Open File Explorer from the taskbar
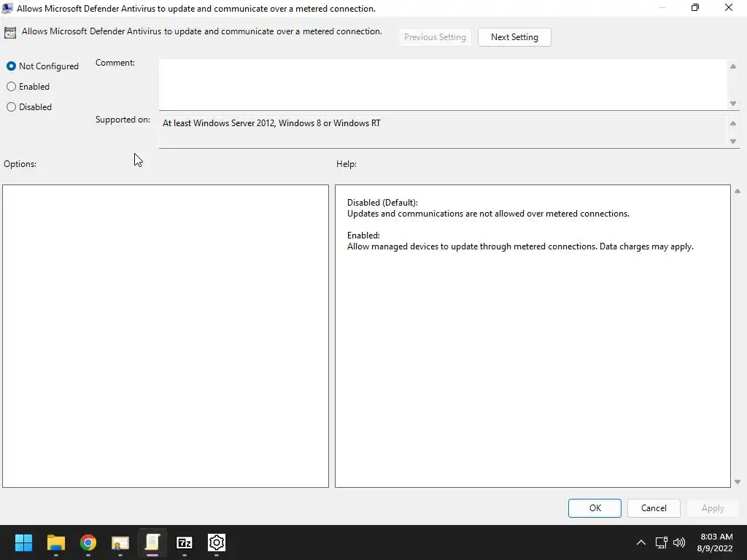Screen dimensions: 747x560 [x=55, y=542]
